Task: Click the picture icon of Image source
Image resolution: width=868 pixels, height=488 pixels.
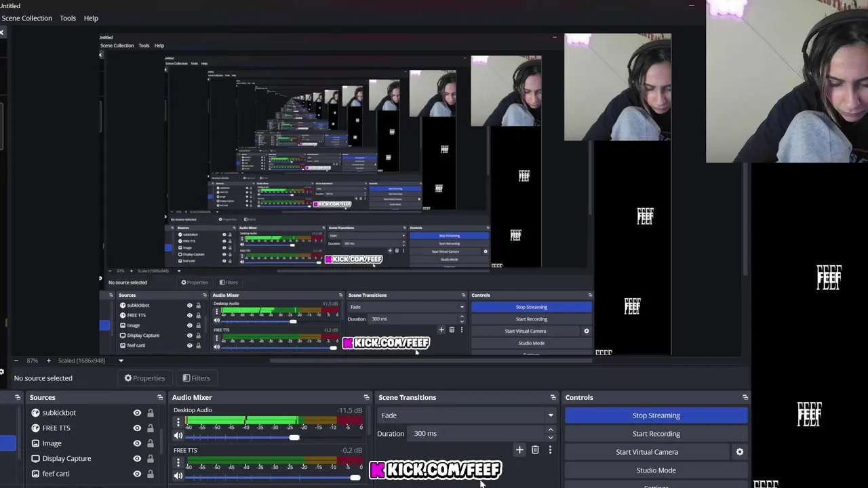Action: tap(35, 443)
